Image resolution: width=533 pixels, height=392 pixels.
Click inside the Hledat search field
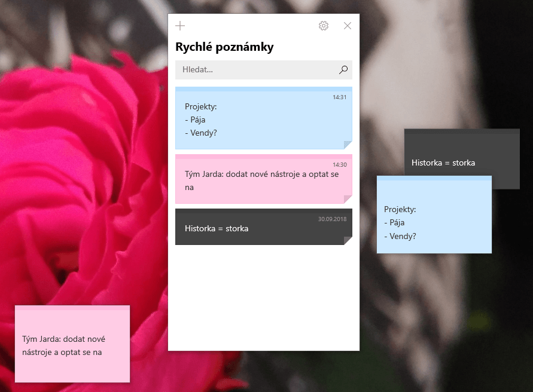(x=251, y=70)
